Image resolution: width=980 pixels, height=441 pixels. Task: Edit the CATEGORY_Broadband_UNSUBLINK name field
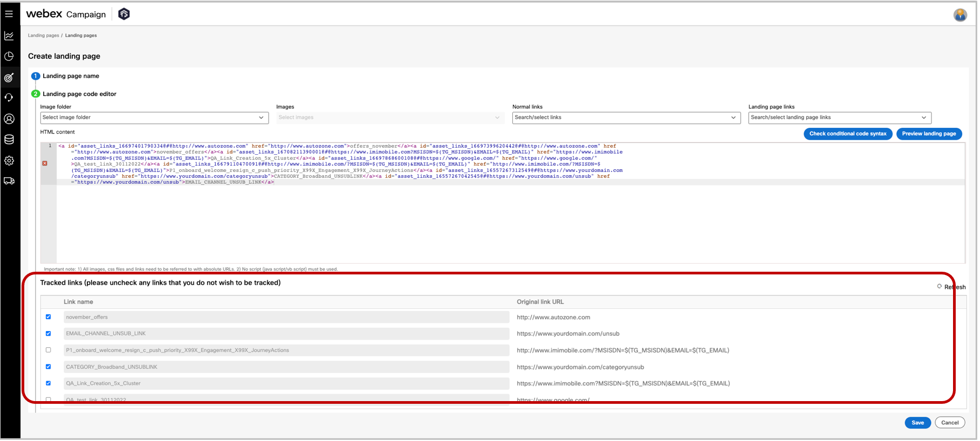click(286, 367)
